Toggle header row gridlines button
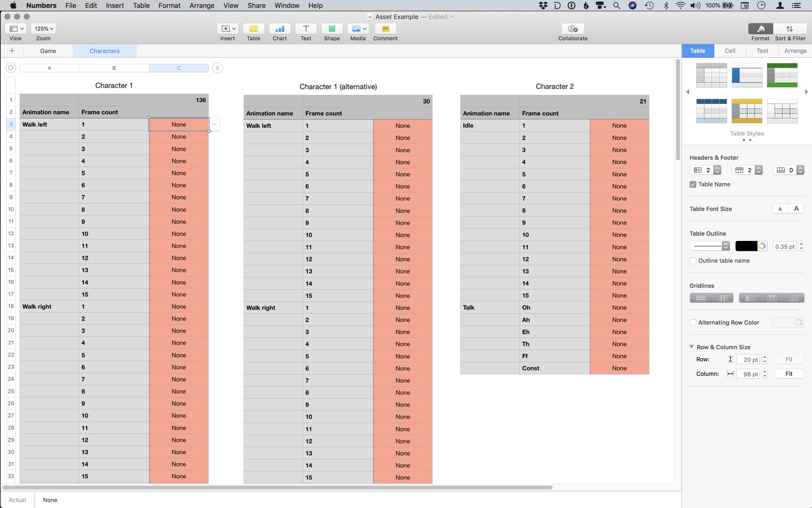Screen dimensions: 812x508 (772, 298)
